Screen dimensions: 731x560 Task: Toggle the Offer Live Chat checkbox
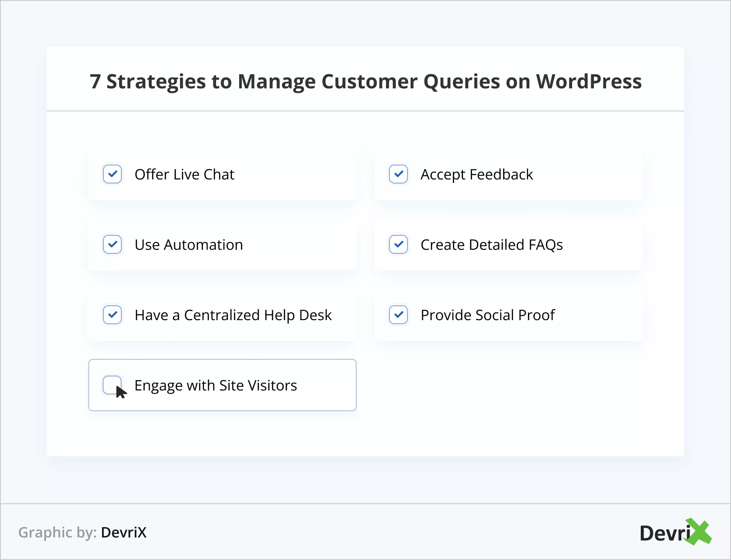pyautogui.click(x=112, y=174)
